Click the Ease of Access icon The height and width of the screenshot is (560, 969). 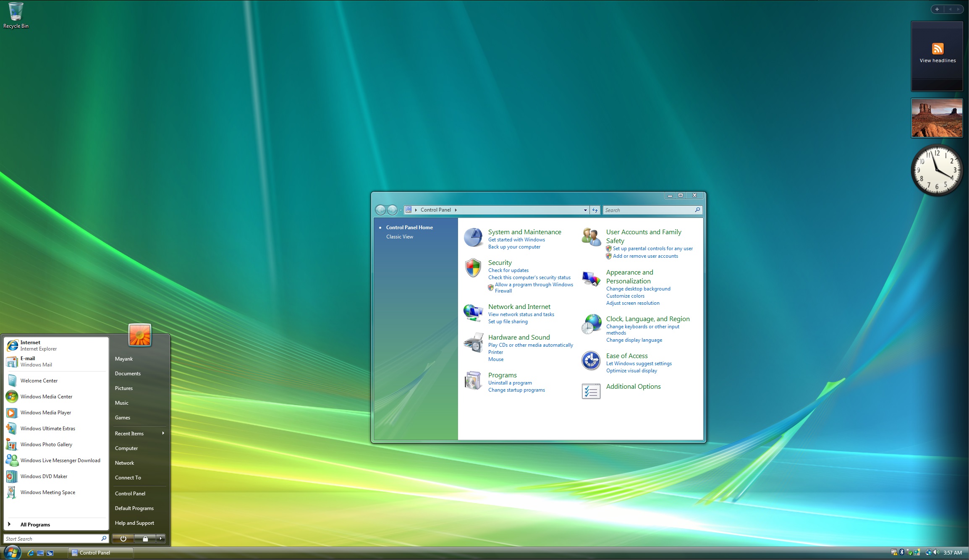[590, 361]
